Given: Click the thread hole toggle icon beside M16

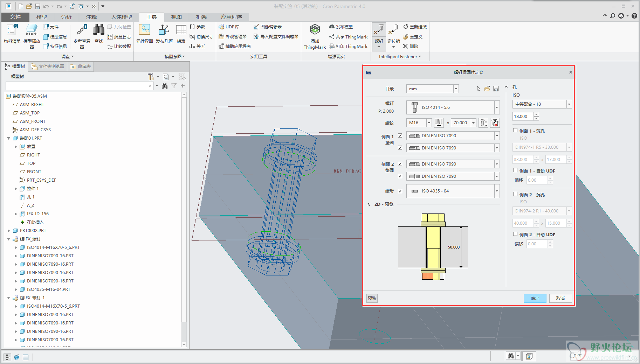Looking at the screenshot, I should (439, 122).
